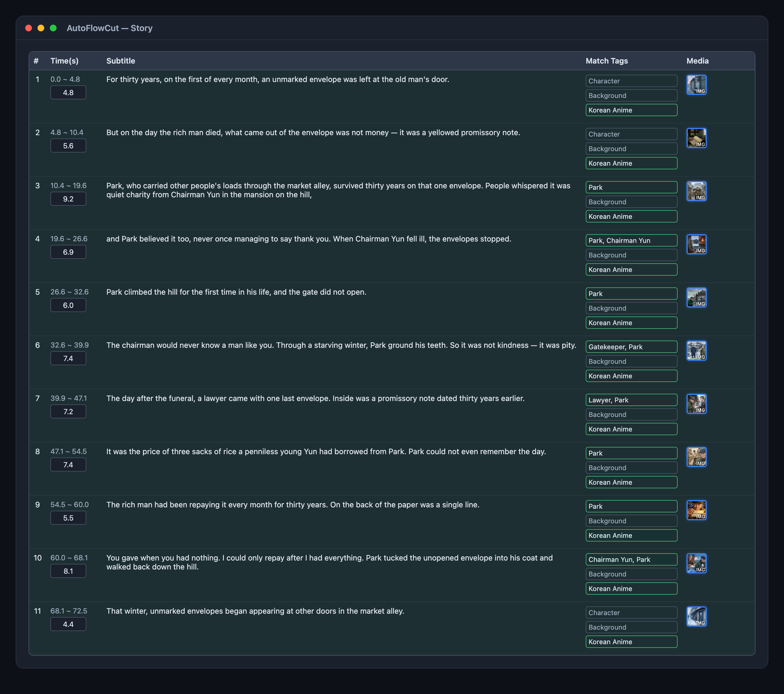Click the green zoom window button
This screenshot has width=784, height=694.
53,28
